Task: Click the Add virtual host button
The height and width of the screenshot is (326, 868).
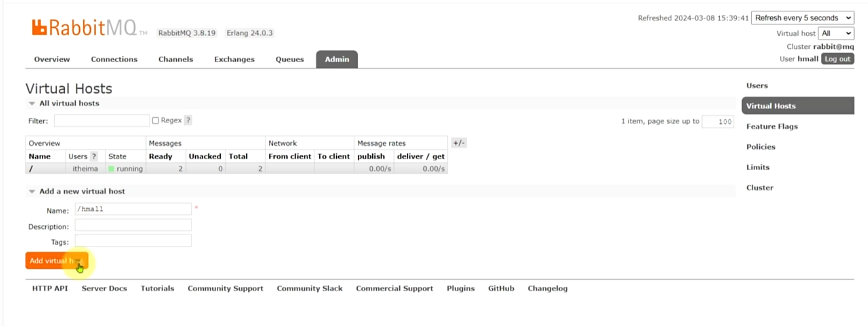Action: pyautogui.click(x=57, y=261)
